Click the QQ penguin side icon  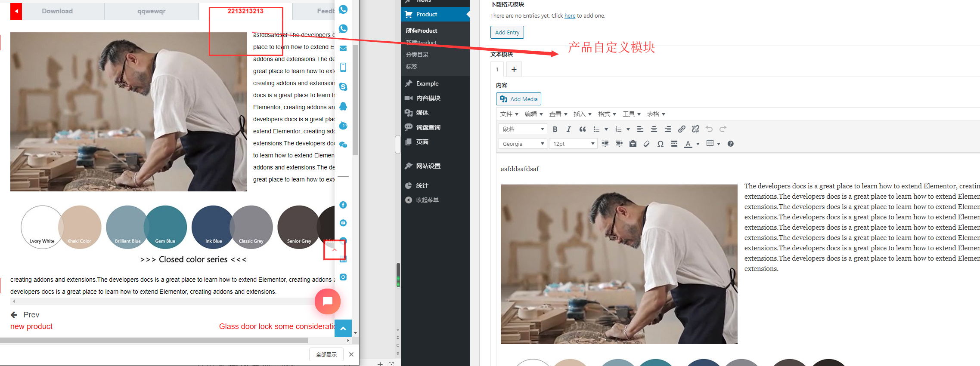[343, 106]
